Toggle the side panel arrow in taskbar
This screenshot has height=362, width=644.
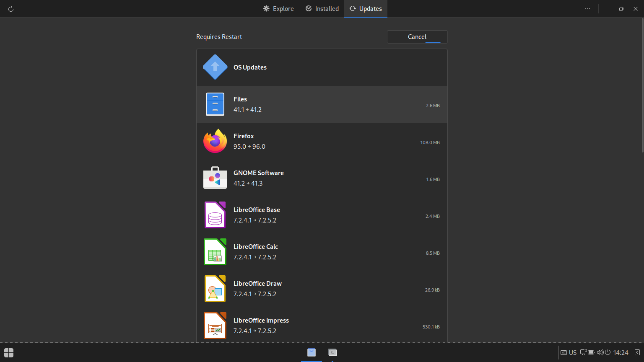point(637,352)
